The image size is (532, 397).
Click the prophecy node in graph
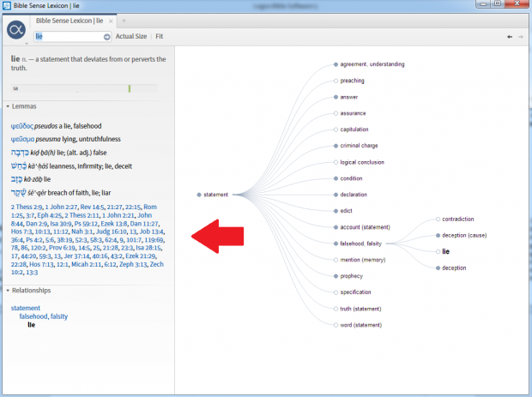click(352, 276)
